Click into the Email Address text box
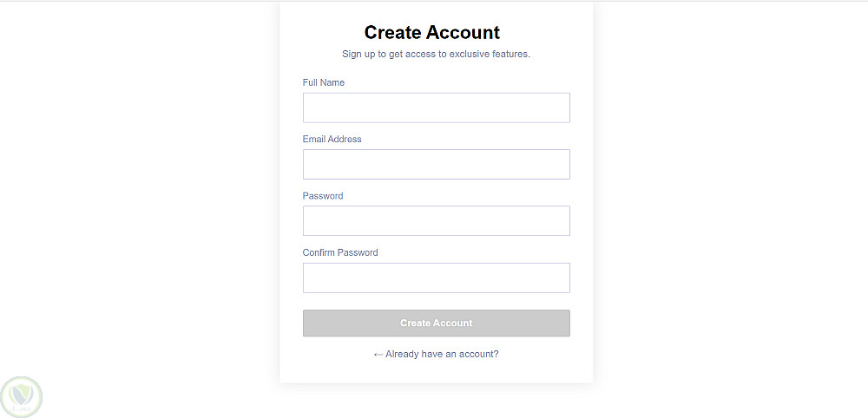The image size is (868, 418). click(436, 164)
